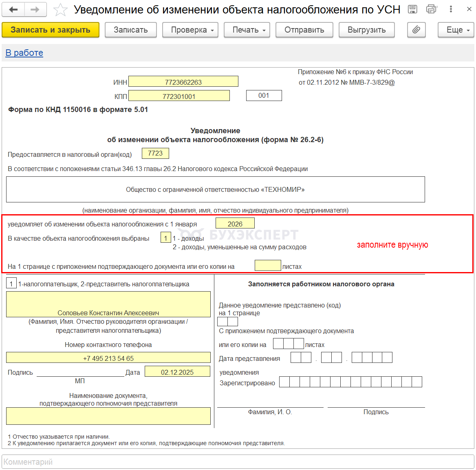This screenshot has width=476, height=470.
Task: Go forward with the right arrow button
Action: [35, 10]
